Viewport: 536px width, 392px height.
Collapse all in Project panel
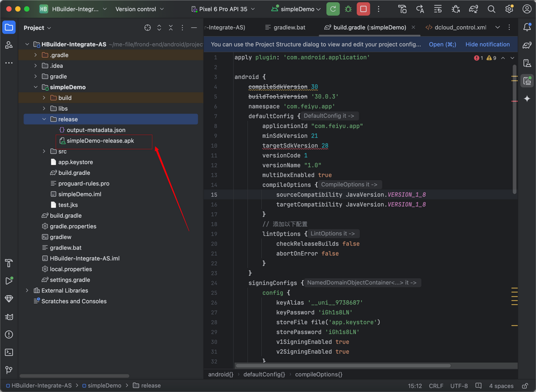coord(170,28)
